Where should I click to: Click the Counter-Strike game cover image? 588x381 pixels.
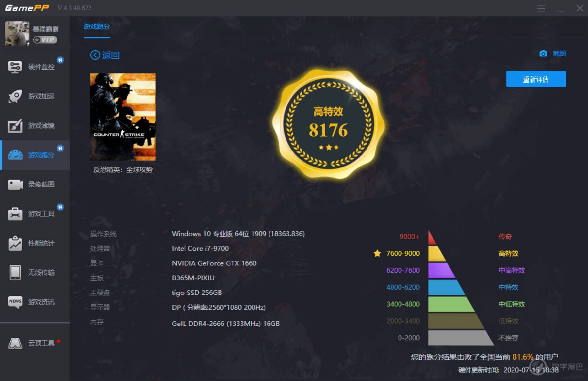123,117
